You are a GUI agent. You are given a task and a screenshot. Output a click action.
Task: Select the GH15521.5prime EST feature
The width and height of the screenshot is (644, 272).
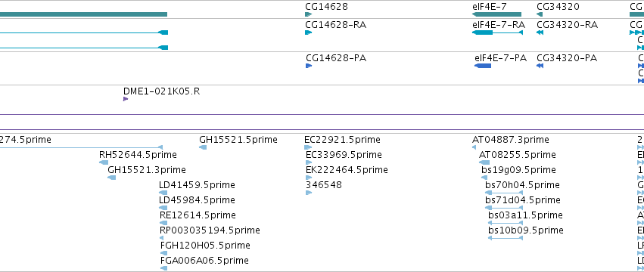click(x=203, y=147)
